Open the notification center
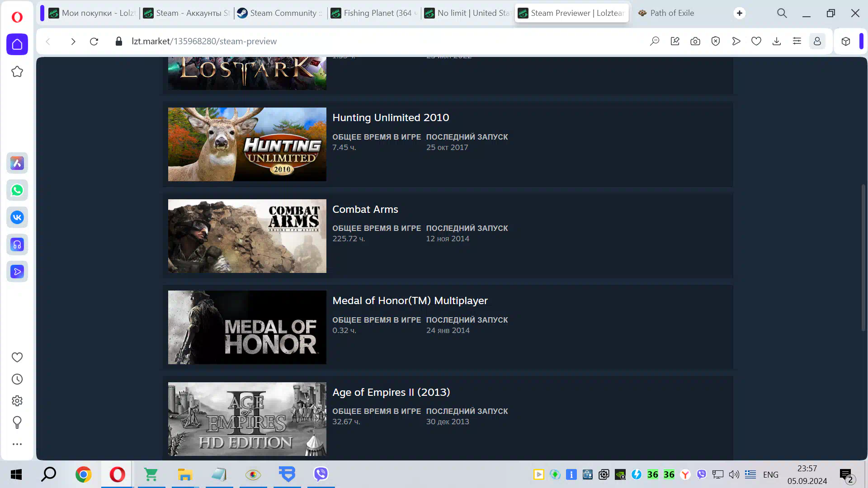 pos(847,475)
